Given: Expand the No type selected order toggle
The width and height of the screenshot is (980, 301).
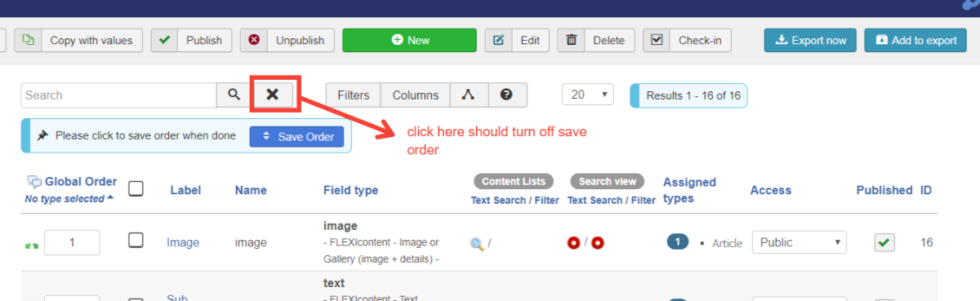Looking at the screenshot, I should 69,198.
